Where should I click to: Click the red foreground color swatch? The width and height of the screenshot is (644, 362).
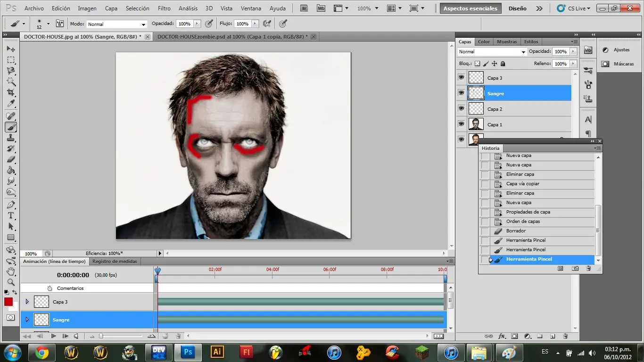(8, 302)
